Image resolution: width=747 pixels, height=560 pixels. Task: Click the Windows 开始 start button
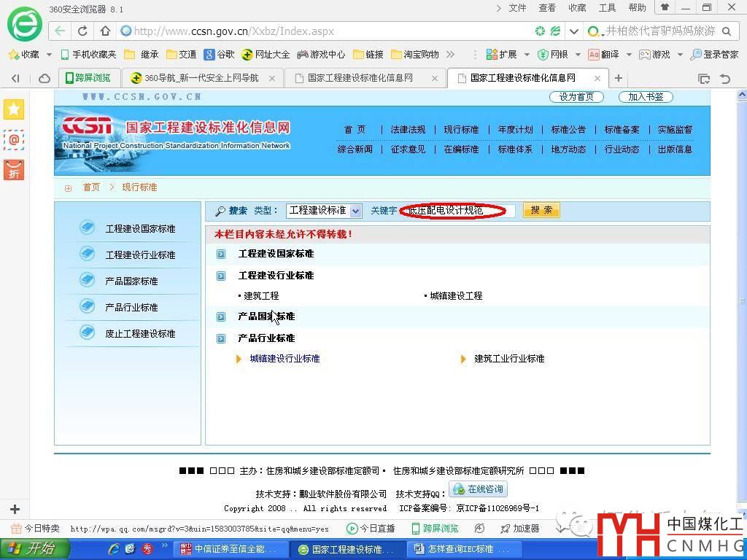click(34, 549)
